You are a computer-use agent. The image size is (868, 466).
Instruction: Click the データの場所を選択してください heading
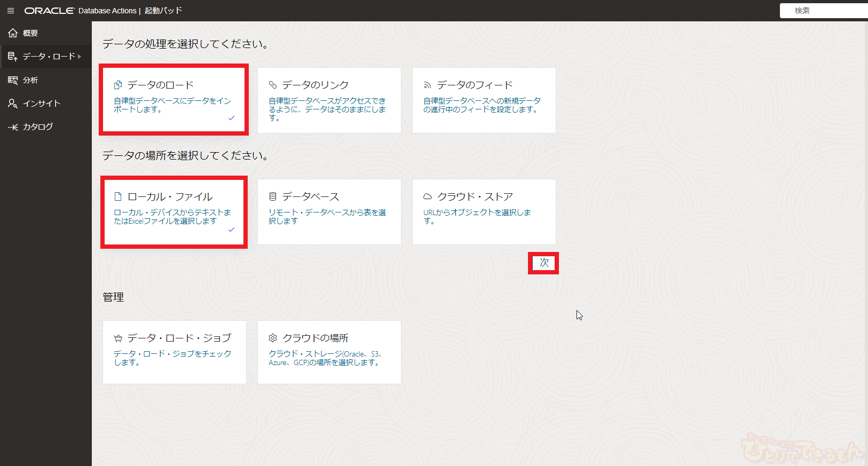point(185,155)
